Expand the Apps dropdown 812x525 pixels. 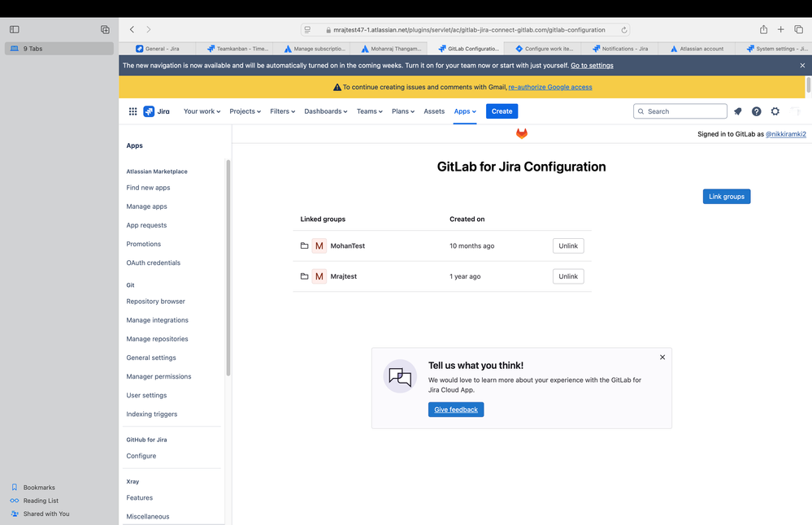(465, 111)
